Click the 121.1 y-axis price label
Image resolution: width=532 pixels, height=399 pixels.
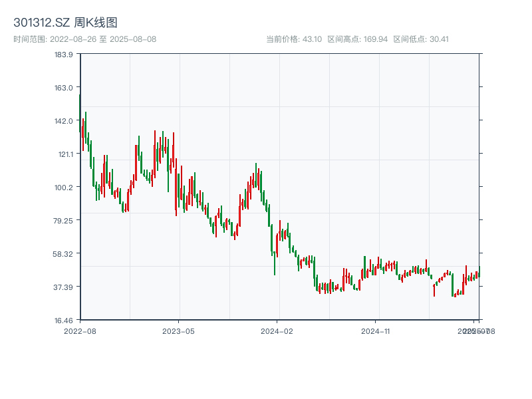point(63,154)
